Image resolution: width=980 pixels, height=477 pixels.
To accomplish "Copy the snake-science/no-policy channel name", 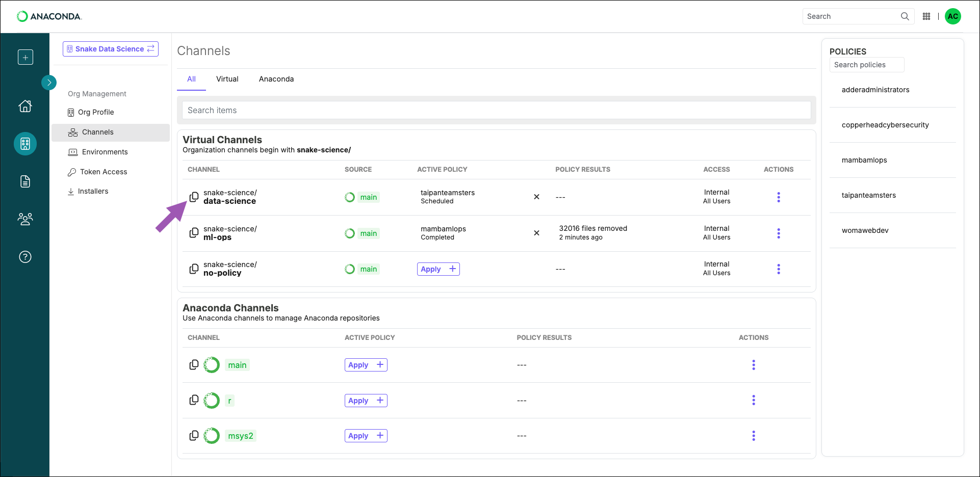I will (194, 269).
